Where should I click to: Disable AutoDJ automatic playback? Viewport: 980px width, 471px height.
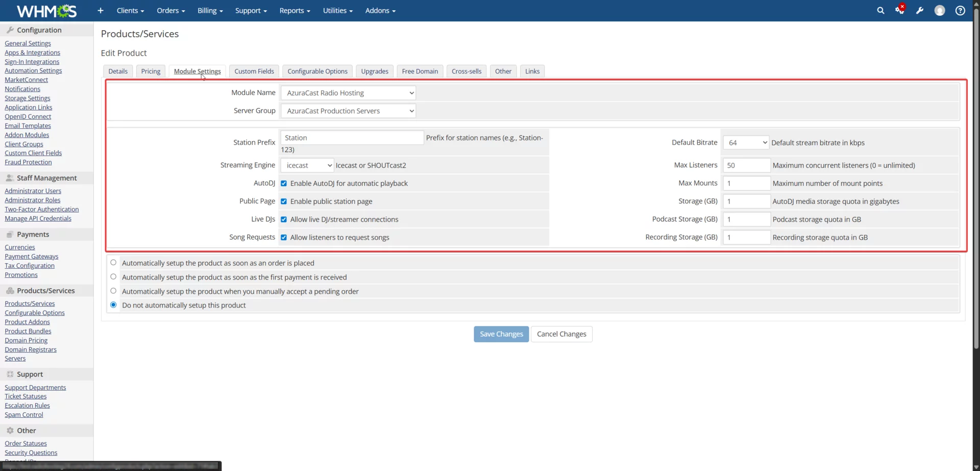point(284,183)
